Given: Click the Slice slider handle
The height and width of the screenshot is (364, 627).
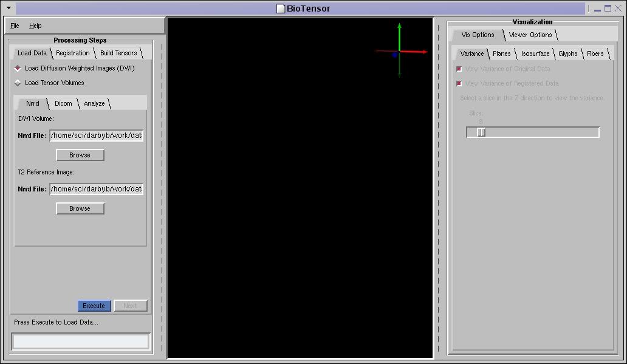Looking at the screenshot, I should (481, 132).
